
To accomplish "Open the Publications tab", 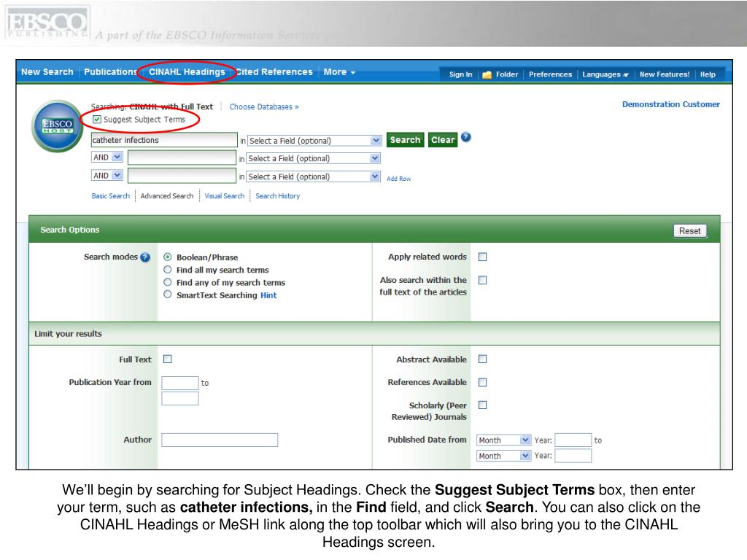I will [x=111, y=72].
